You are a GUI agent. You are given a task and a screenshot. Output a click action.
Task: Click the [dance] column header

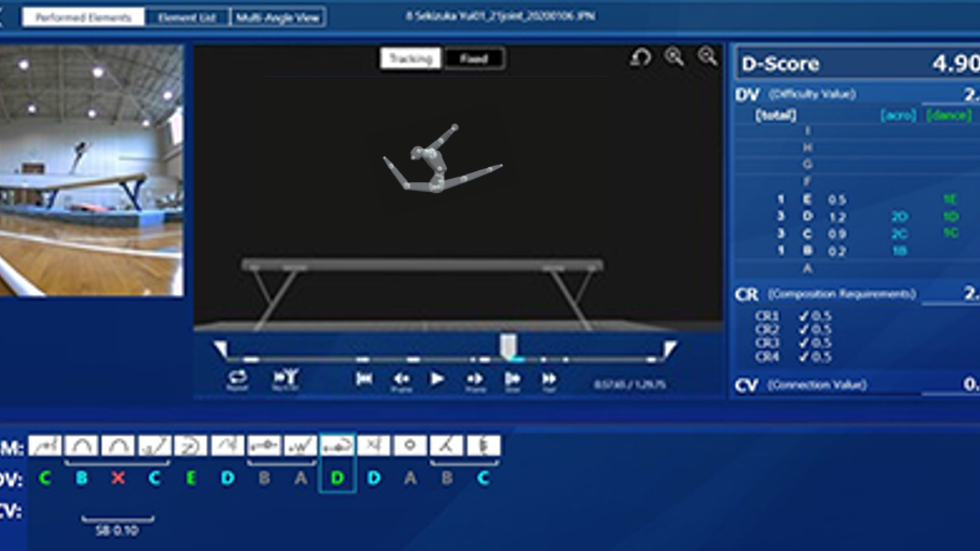point(949,115)
